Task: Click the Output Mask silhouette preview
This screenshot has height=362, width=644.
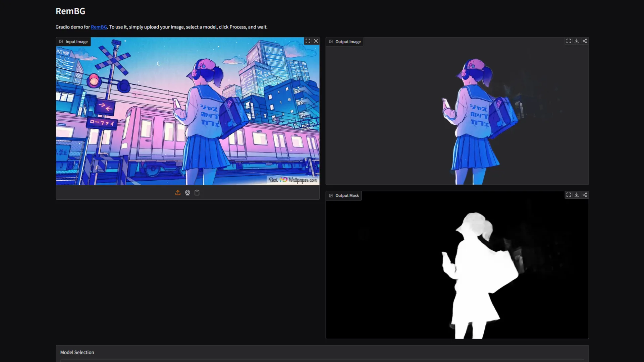Action: (457, 265)
